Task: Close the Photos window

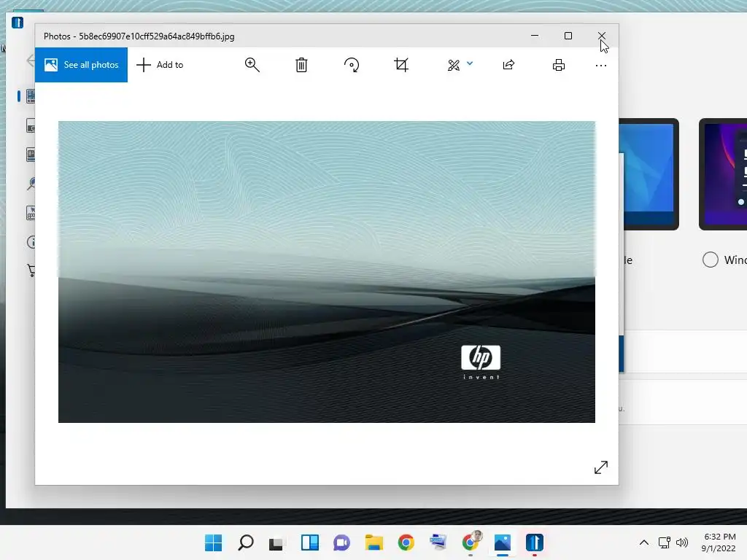Action: coord(602,36)
